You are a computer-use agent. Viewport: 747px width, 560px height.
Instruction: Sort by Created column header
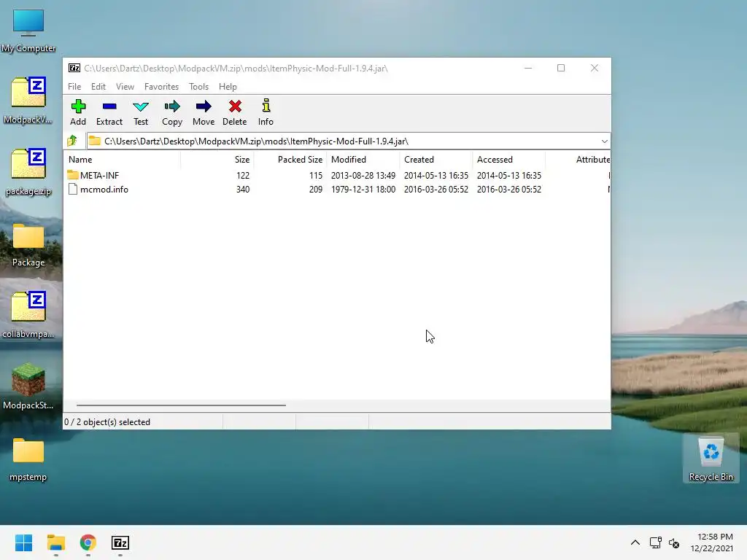pyautogui.click(x=436, y=160)
